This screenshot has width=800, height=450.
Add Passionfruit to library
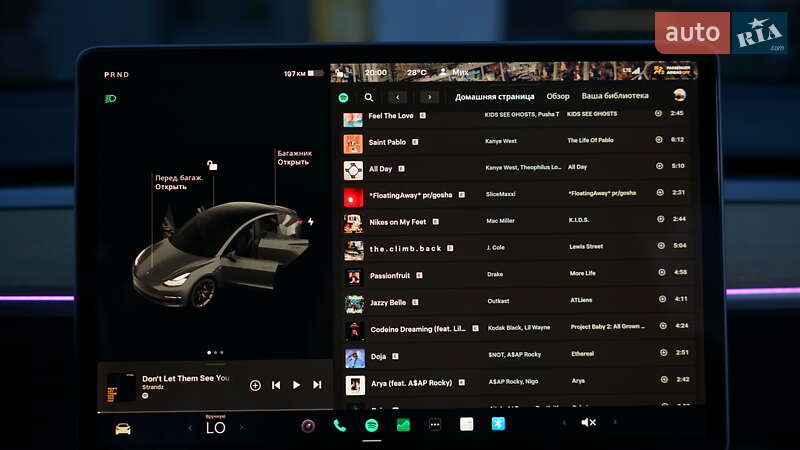[x=661, y=272]
